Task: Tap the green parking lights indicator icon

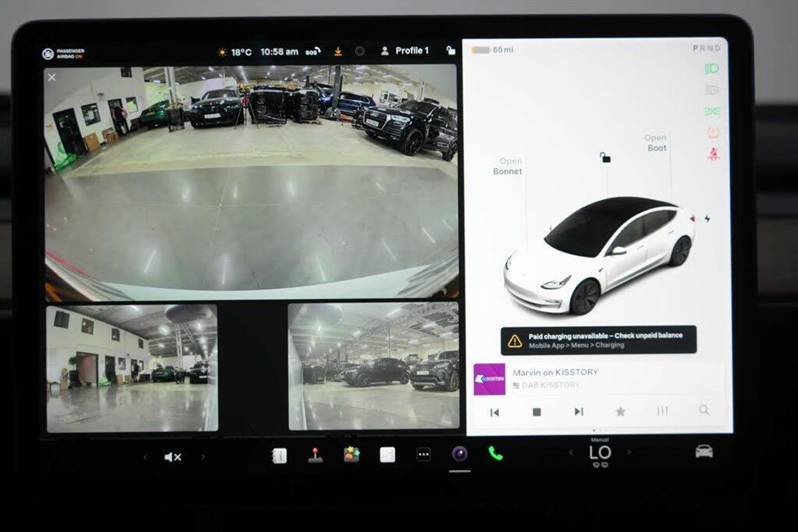Action: point(713,111)
